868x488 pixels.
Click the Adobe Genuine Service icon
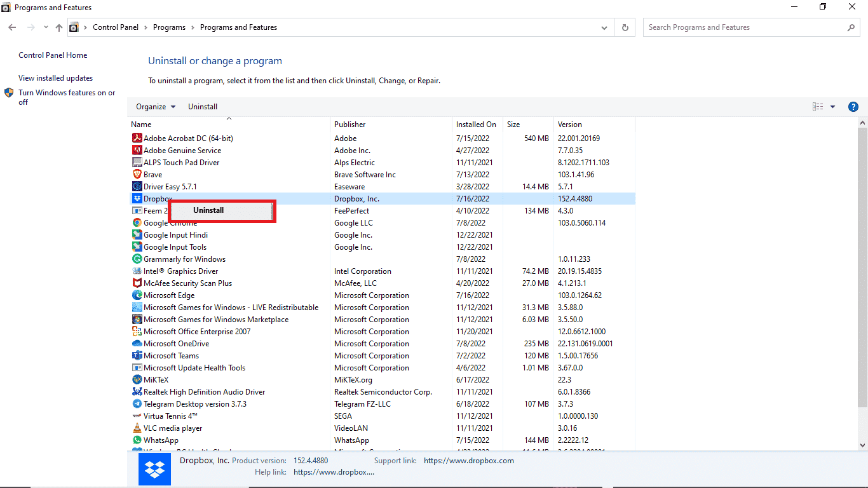tap(137, 150)
